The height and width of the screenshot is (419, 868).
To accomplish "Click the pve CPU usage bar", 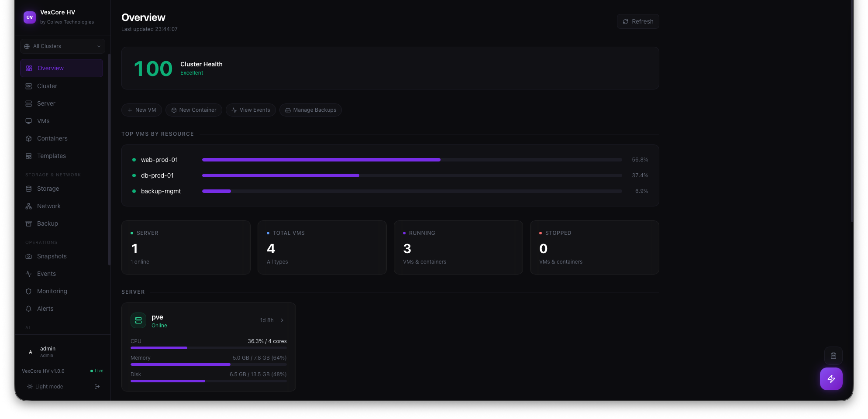I will click(x=209, y=348).
